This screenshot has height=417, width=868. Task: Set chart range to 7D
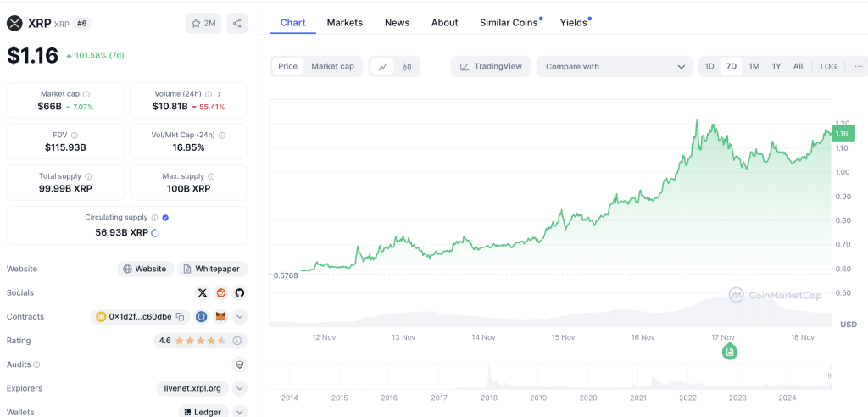(732, 66)
